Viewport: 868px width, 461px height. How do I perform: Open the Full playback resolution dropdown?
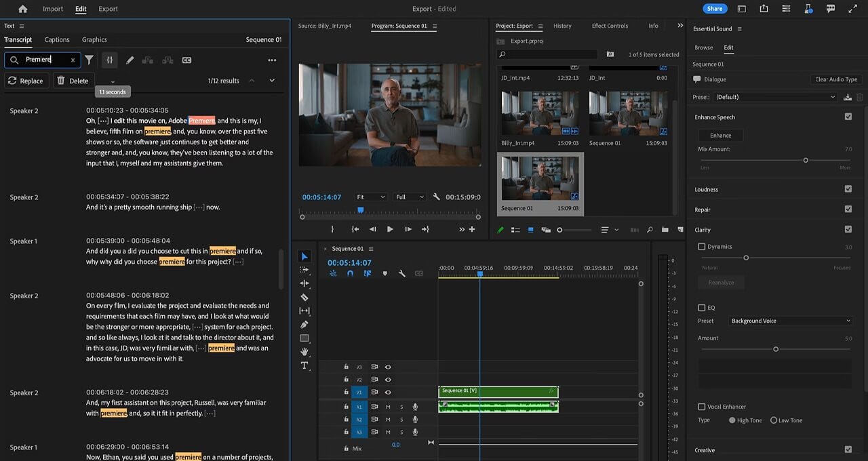(x=410, y=197)
